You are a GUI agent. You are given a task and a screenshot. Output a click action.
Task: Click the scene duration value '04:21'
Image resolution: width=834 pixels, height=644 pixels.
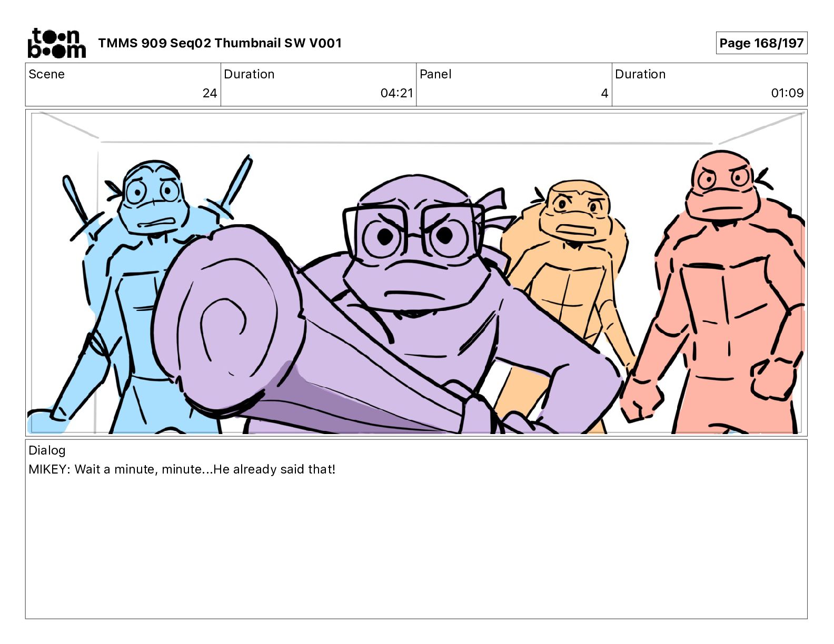[396, 93]
